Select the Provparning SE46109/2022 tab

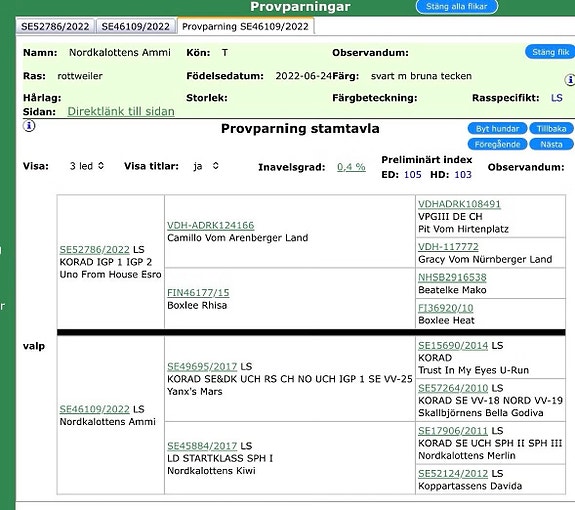[245, 26]
